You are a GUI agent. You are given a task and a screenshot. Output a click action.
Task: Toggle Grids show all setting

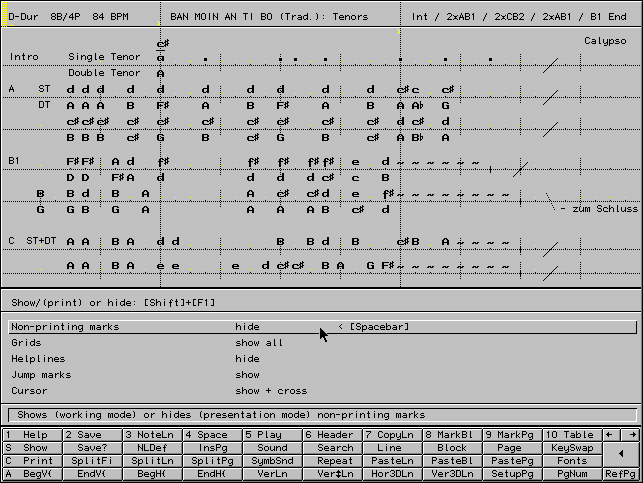click(259, 343)
